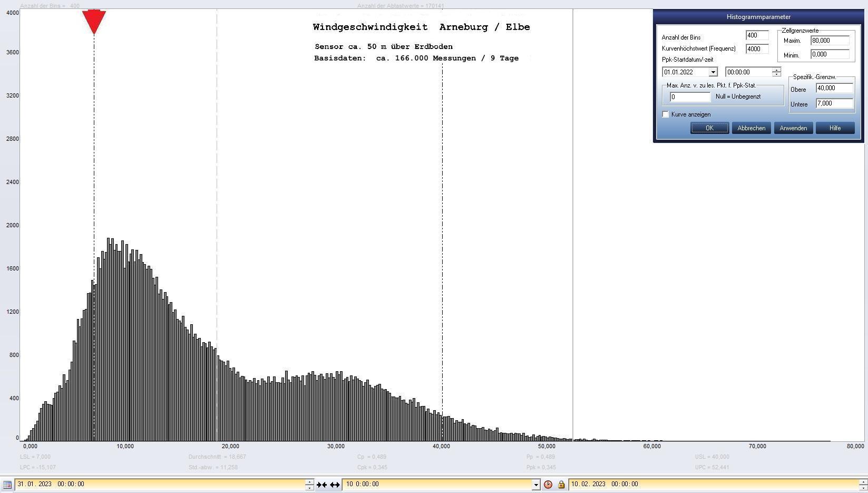Step up the 31.01.2023 start date spinner
This screenshot has width=868, height=493.
[309, 481]
